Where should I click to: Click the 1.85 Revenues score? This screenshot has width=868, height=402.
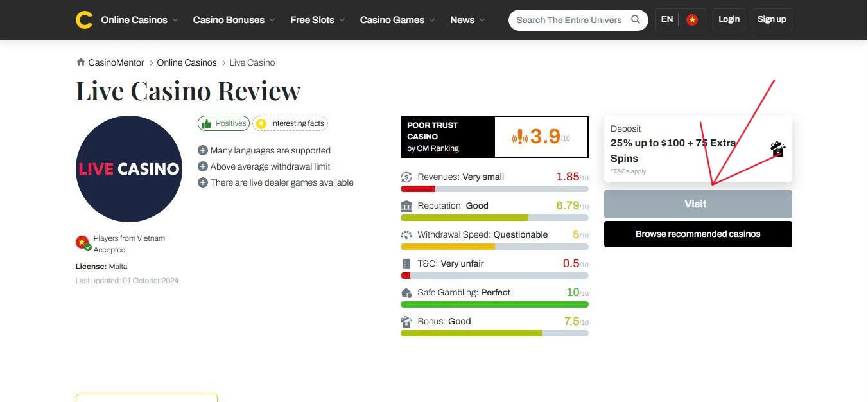(x=568, y=177)
